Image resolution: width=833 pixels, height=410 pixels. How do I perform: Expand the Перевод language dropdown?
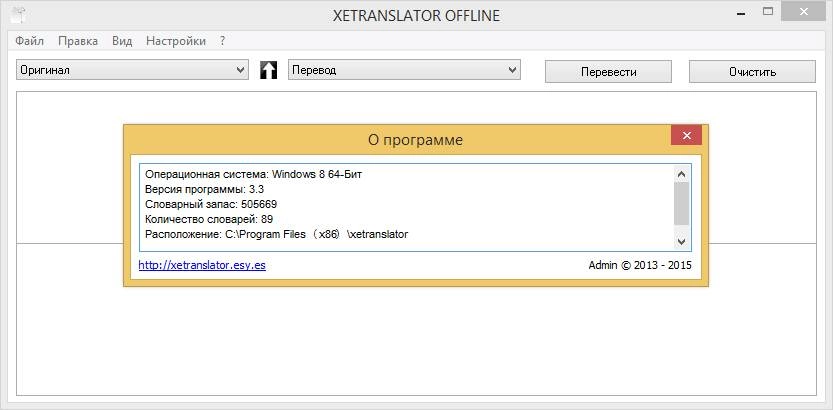click(x=404, y=70)
